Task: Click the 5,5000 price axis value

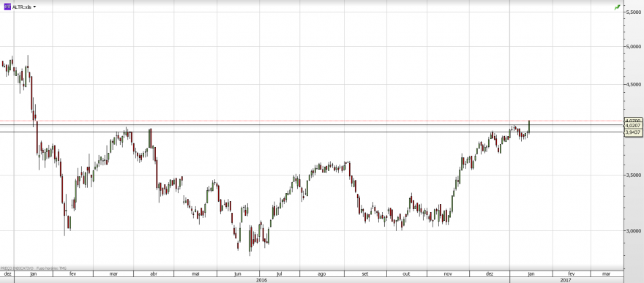Action: click(634, 12)
